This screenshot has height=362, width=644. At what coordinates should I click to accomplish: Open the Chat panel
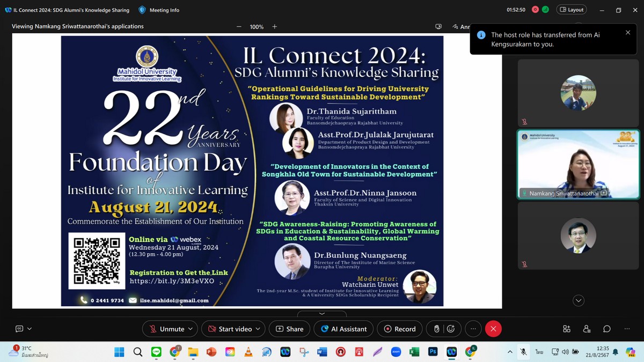coord(606,329)
